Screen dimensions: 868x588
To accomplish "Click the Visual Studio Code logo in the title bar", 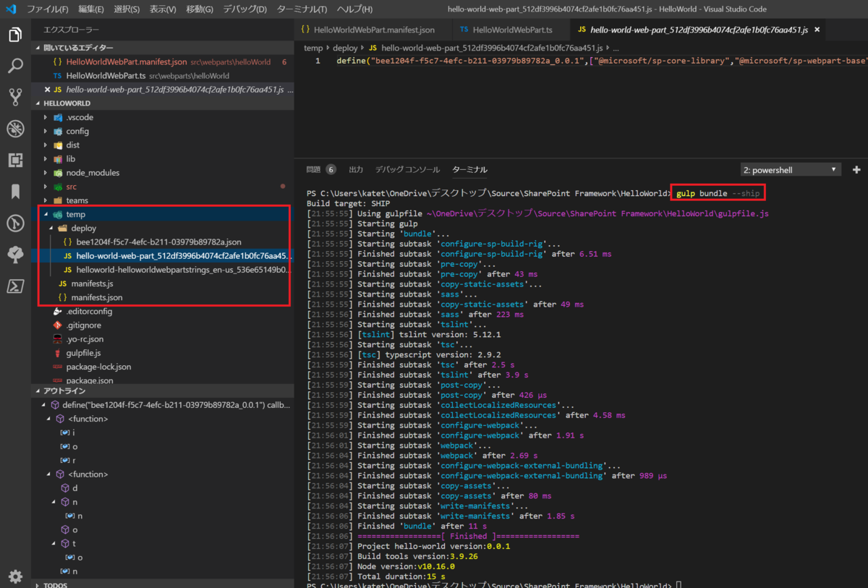I will (11, 9).
